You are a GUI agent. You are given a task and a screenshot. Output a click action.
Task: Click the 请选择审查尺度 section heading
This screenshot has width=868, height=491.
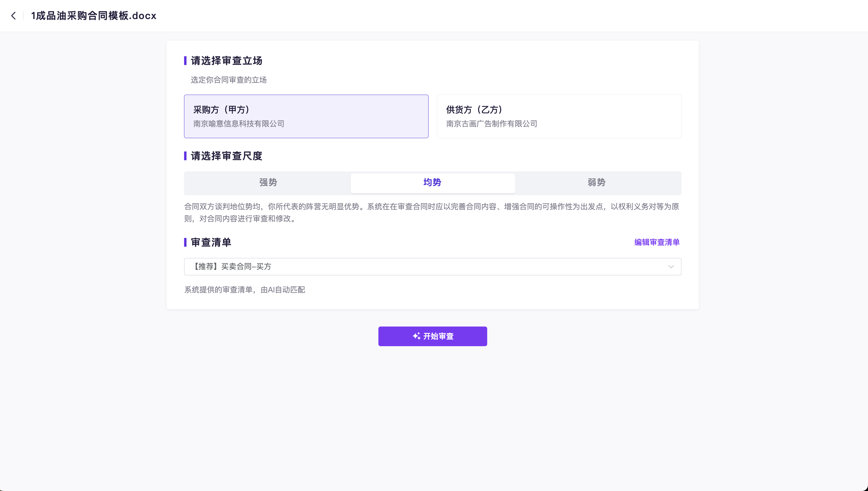227,156
